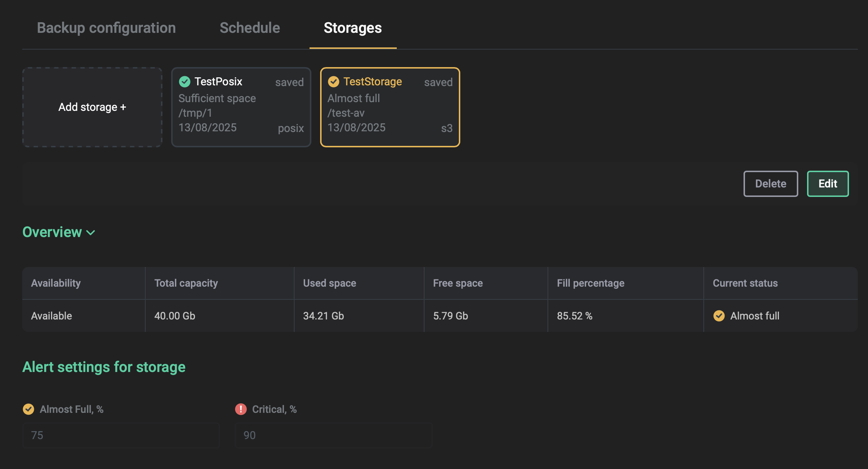
Task: Click the chevron next to Overview
Action: [90, 233]
